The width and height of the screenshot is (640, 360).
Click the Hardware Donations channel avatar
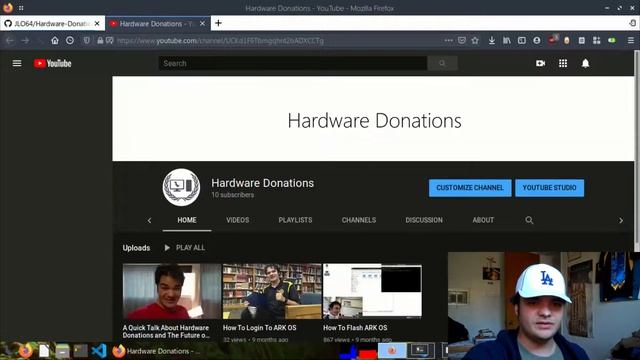coord(181,187)
